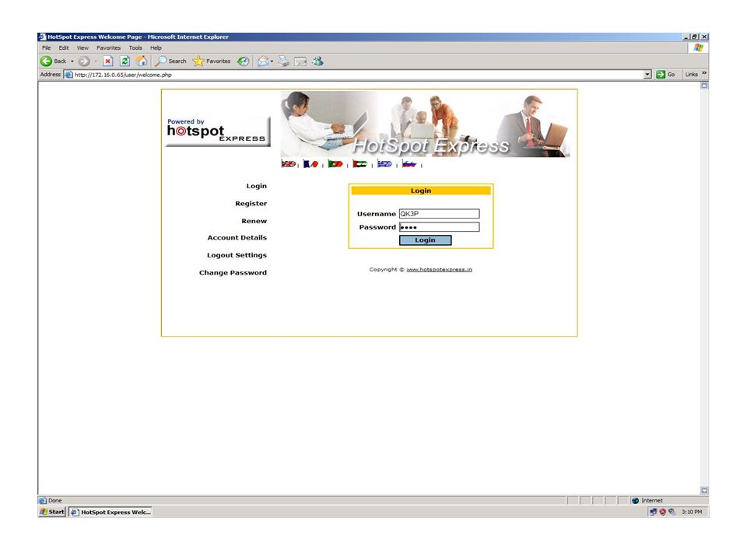The image size is (747, 560).
Task: Open the Help menu
Action: pyautogui.click(x=156, y=47)
